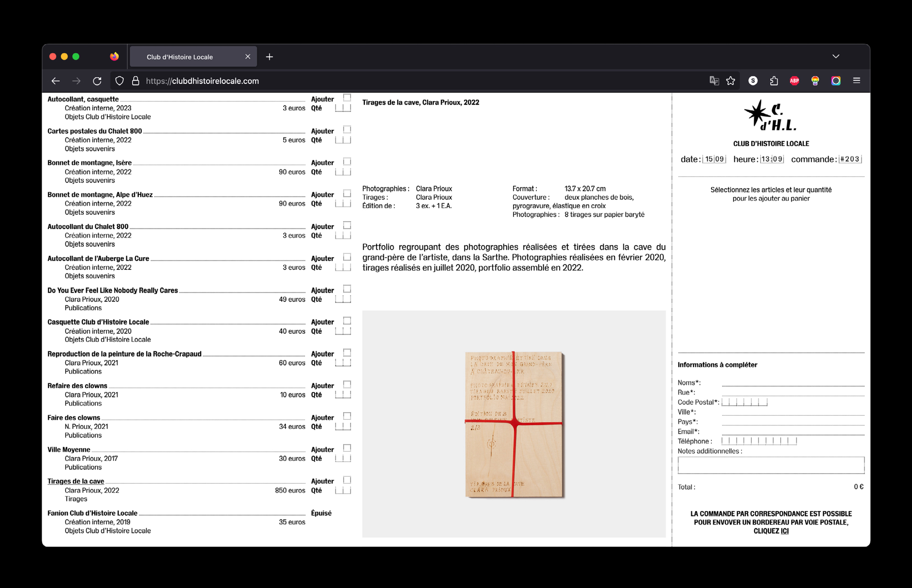The image size is (912, 588).
Task: Open the Extensions puzzle icon
Action: pos(773,81)
